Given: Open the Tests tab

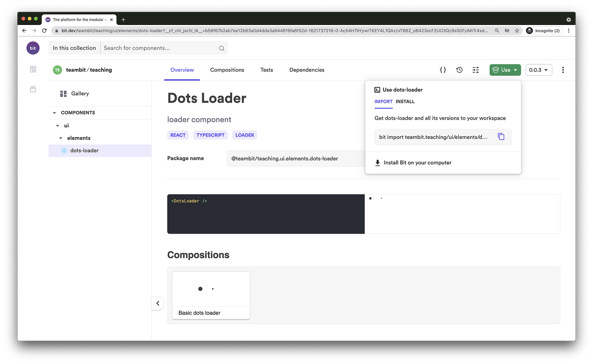Looking at the screenshot, I should 266,69.
